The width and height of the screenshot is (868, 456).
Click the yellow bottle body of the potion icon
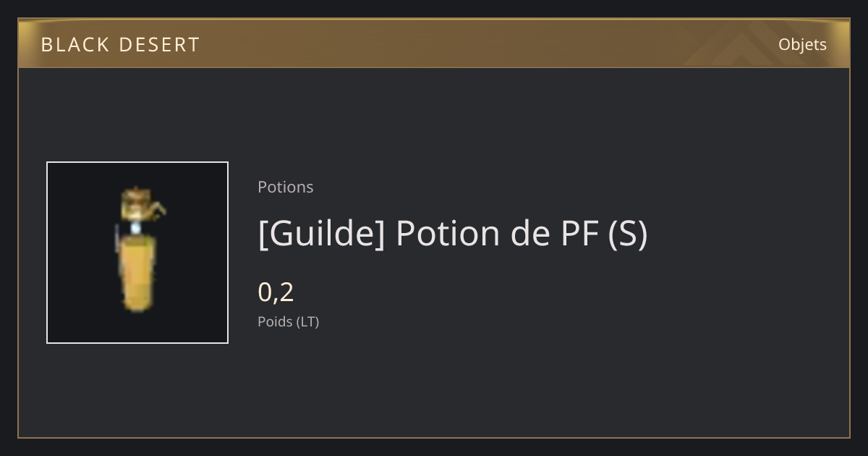[137, 274]
